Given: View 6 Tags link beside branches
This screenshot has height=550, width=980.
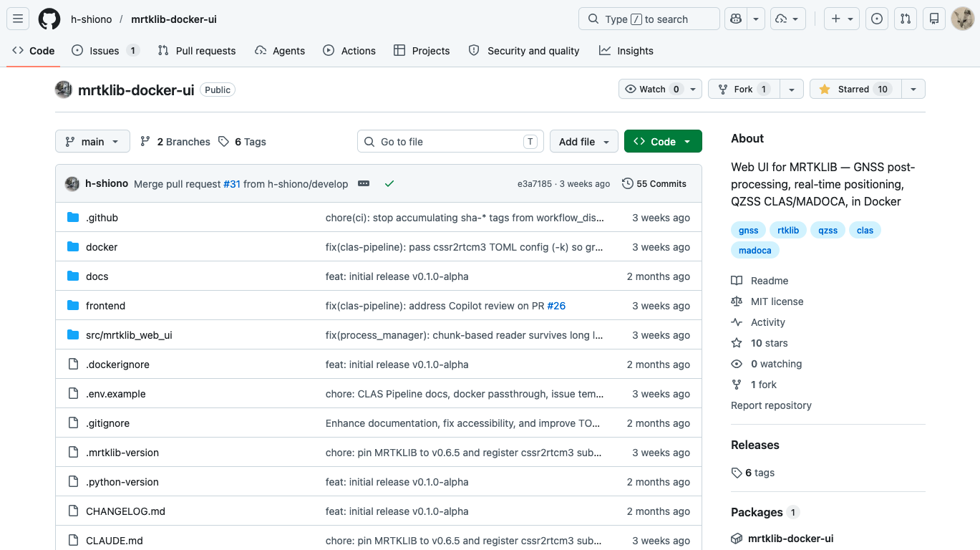Looking at the screenshot, I should 242,142.
